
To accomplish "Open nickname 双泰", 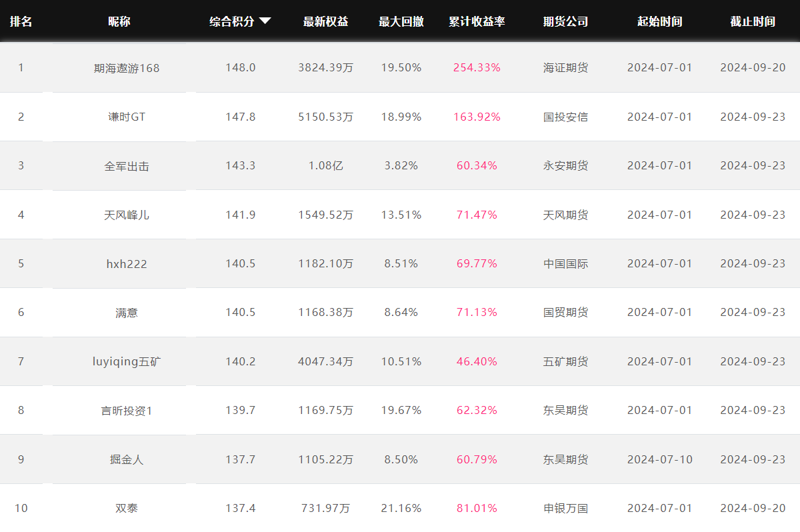I will [x=127, y=509].
